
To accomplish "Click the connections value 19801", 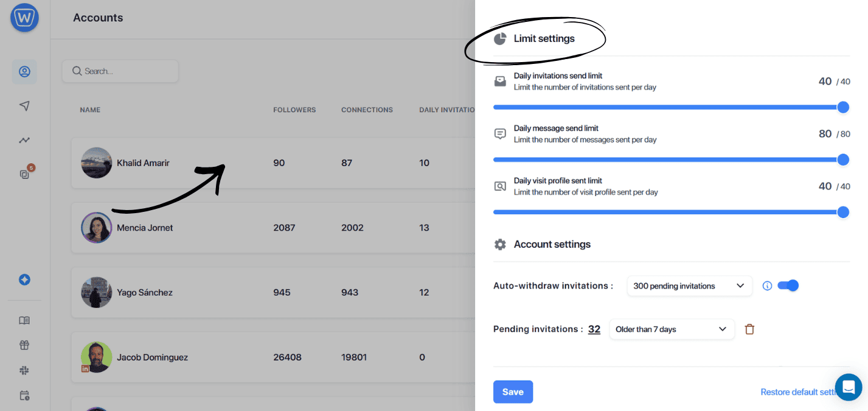I will pos(354,357).
